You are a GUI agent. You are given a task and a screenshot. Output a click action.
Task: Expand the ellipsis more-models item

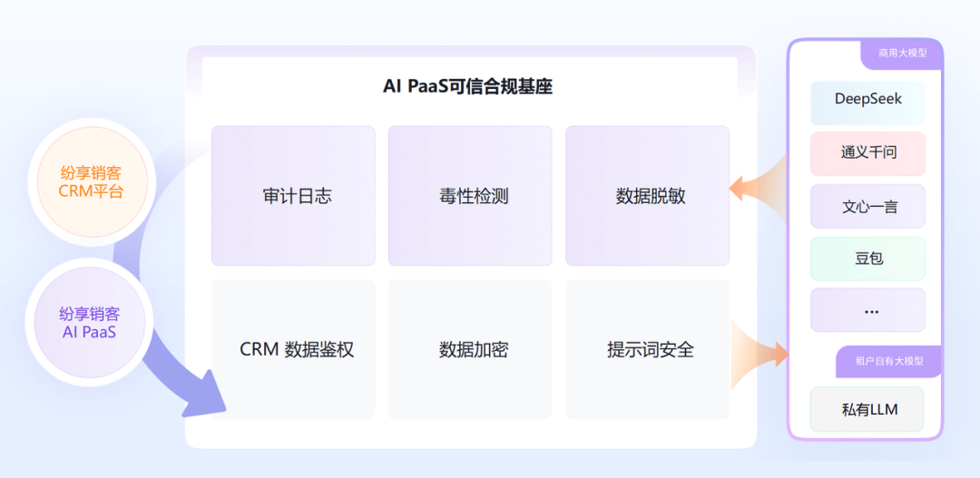[x=867, y=310]
